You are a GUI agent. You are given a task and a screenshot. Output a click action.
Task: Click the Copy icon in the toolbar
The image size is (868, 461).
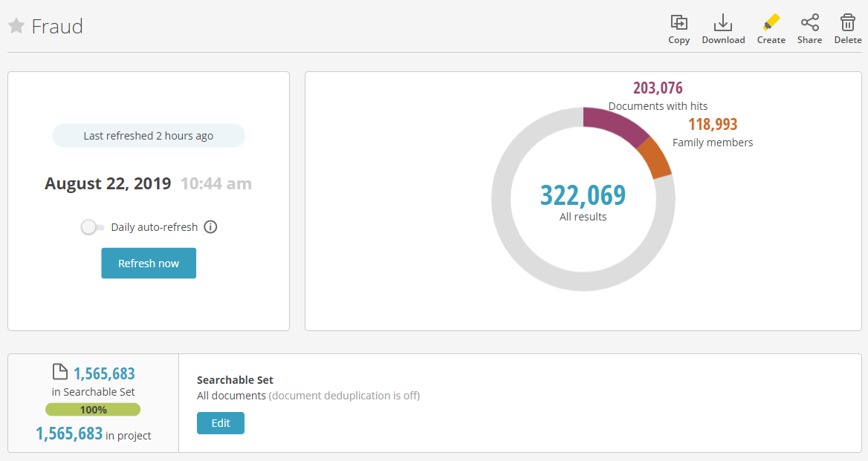coord(678,22)
